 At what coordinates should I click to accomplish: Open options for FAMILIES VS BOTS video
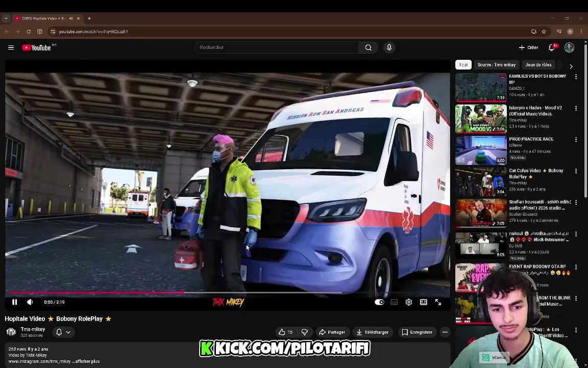click(x=576, y=77)
